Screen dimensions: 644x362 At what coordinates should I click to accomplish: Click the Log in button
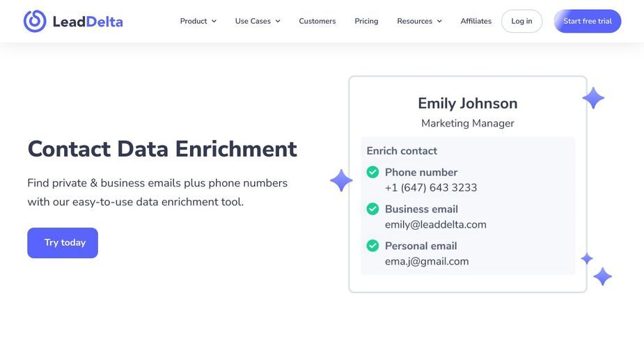pyautogui.click(x=521, y=21)
